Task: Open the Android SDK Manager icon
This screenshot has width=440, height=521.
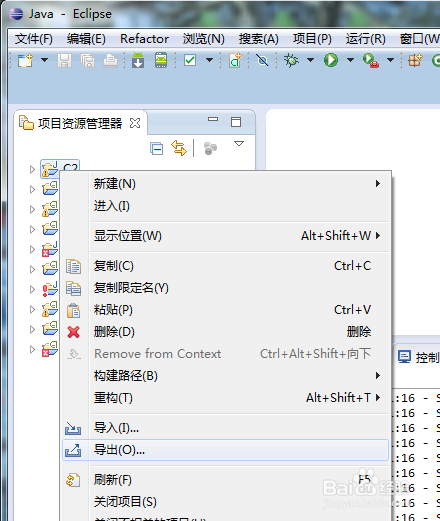Action: coord(138,60)
